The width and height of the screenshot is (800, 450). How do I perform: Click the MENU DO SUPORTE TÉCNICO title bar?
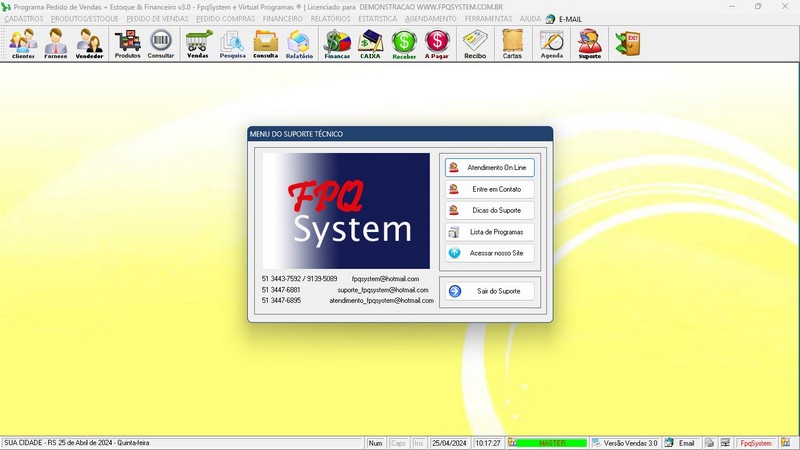[400, 134]
